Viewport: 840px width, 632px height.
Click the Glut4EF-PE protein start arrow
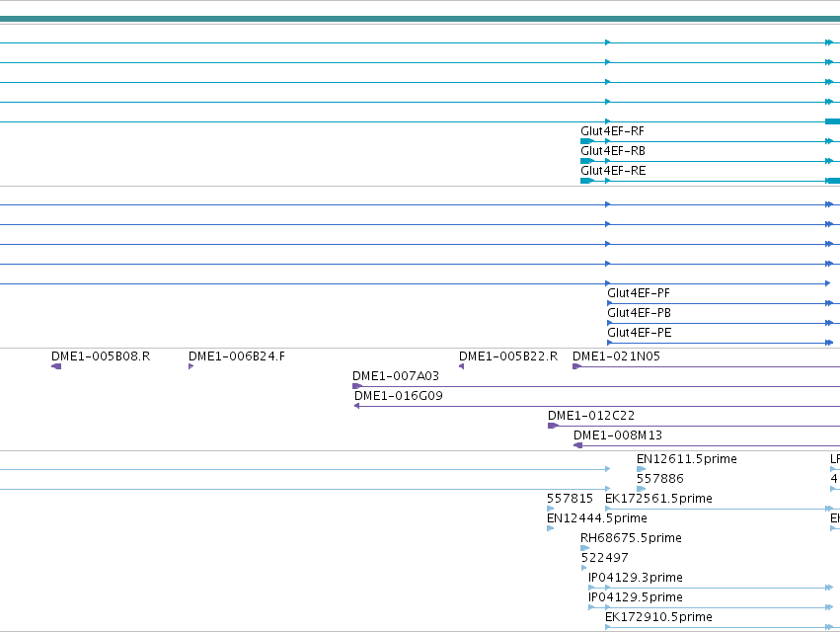pos(610,343)
